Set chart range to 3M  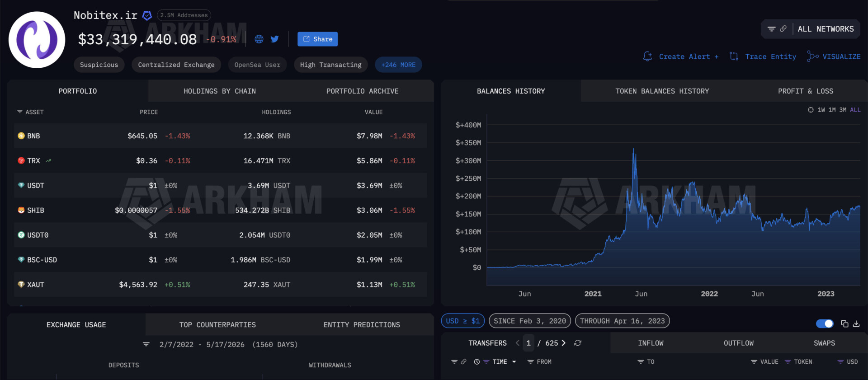[x=843, y=110]
